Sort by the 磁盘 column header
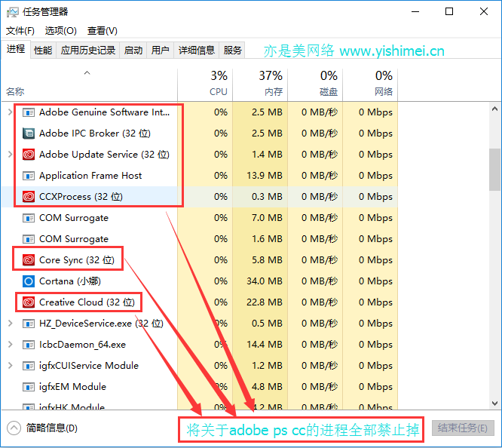This screenshot has width=502, height=448. point(315,84)
